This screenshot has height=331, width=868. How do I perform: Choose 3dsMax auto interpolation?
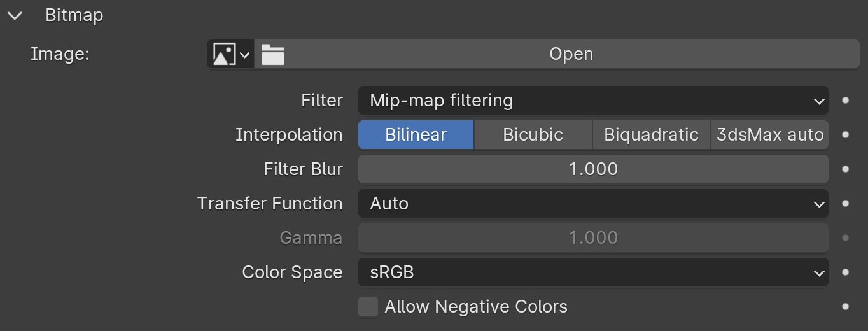[x=770, y=135]
